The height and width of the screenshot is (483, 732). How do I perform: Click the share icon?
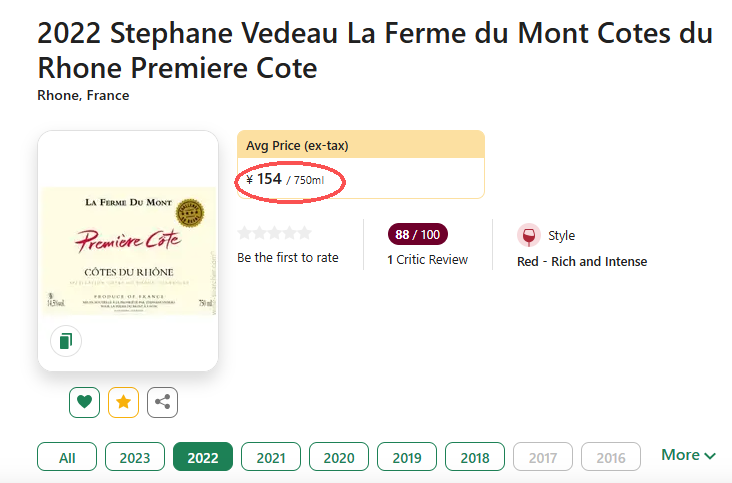point(163,402)
